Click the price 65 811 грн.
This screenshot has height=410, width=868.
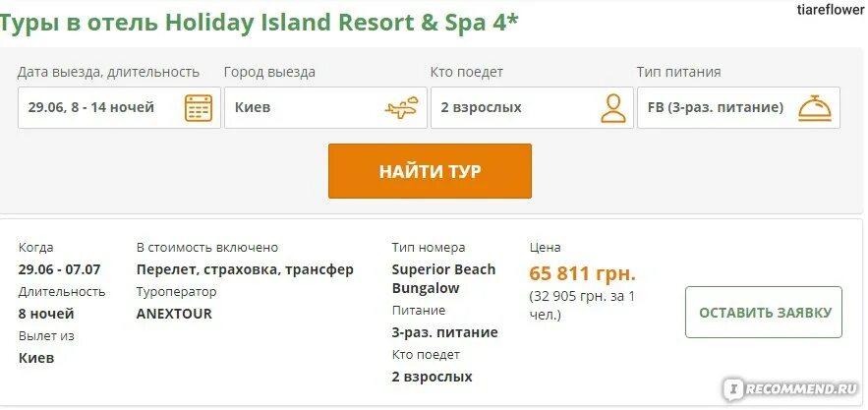point(582,273)
